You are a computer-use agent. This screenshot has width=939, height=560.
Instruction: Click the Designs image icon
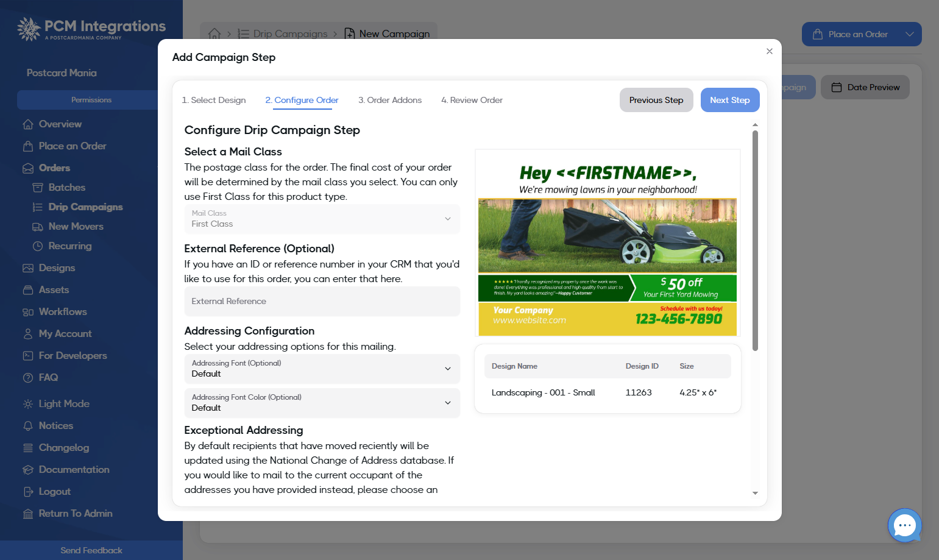(x=28, y=268)
